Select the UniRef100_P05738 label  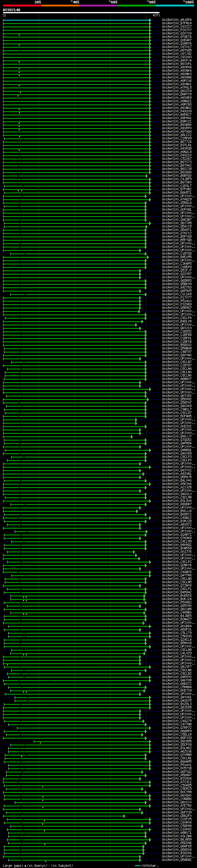tap(177, 768)
